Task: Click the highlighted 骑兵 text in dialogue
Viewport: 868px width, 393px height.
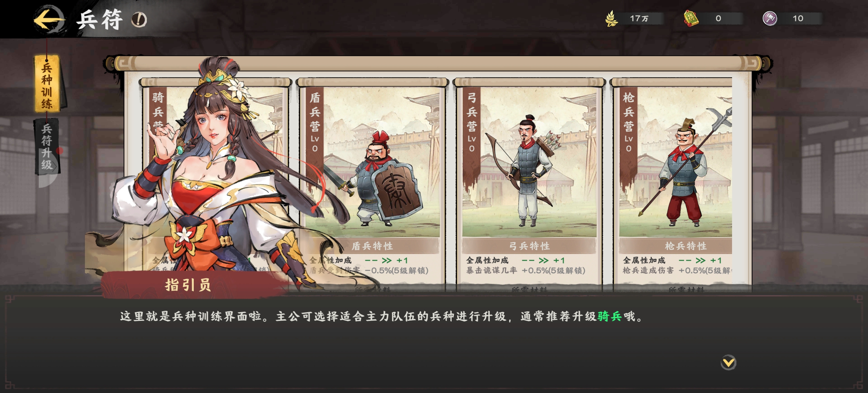Action: tap(610, 316)
